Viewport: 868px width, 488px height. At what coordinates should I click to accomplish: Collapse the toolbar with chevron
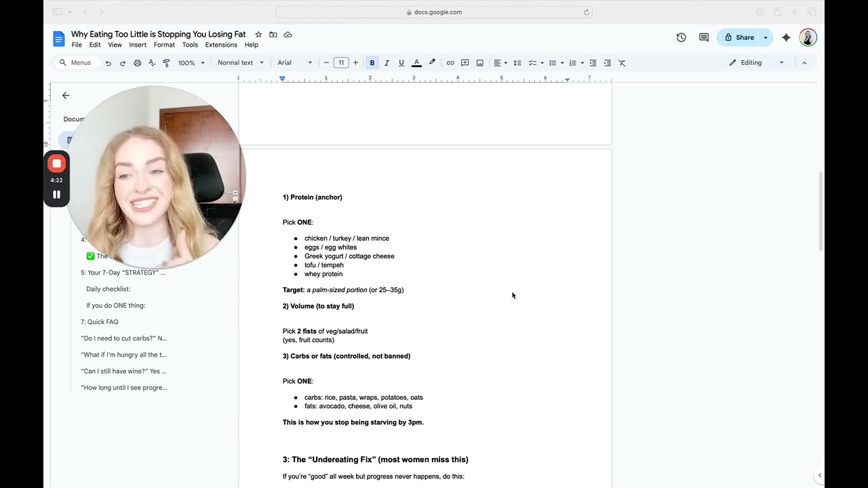(x=804, y=63)
